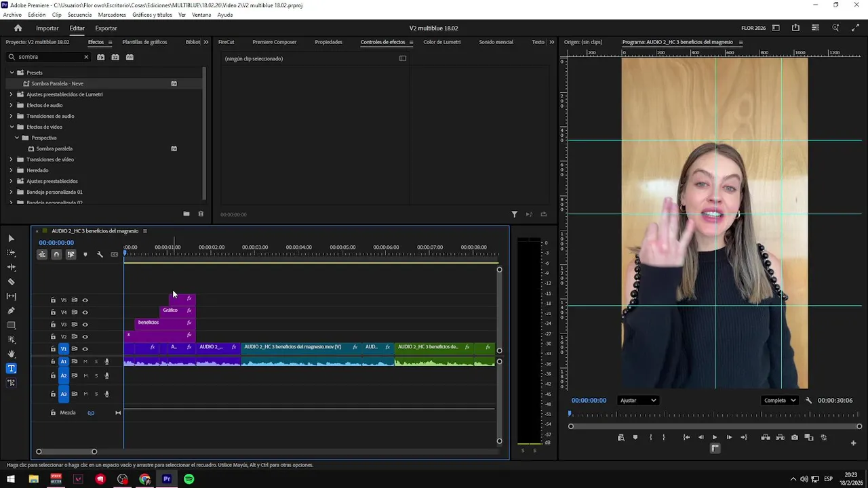
Task: Click the captions track CC icon
Action: 114,255
